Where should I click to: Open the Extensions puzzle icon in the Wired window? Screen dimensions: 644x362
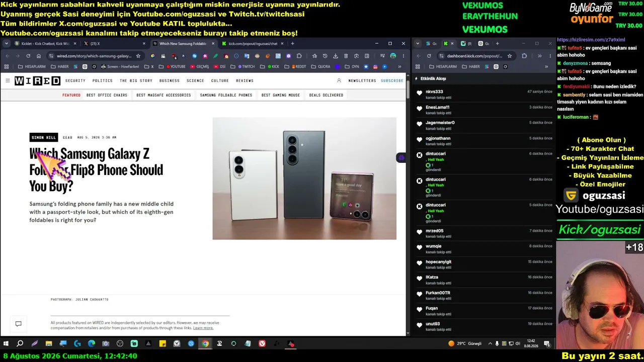point(299,56)
